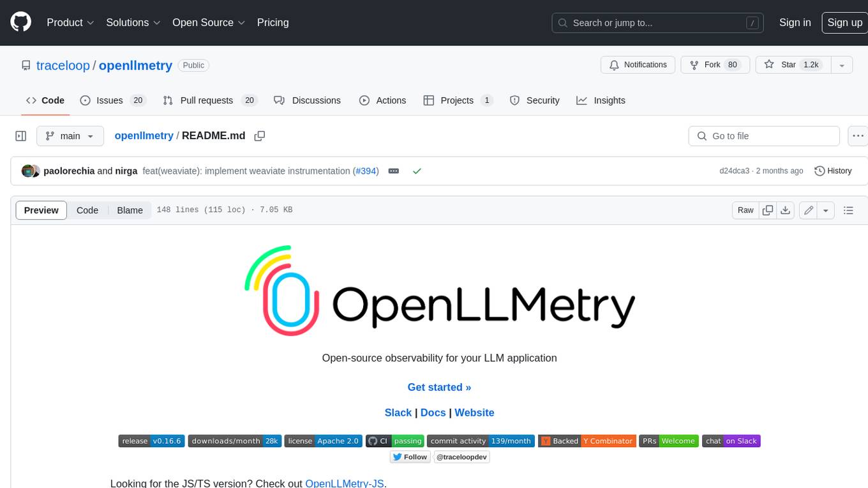
Task: Select the Preview view
Action: (41, 210)
